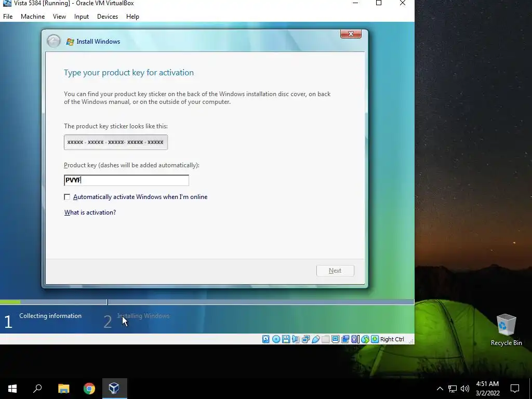This screenshot has height=399, width=532.
Task: Click into the Product key text field
Action: pyautogui.click(x=126, y=180)
